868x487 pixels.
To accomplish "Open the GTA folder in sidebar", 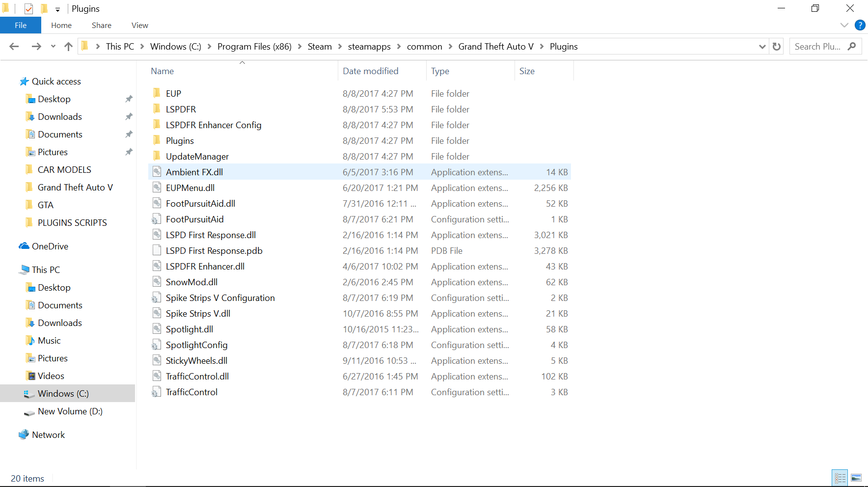I will pos(46,205).
